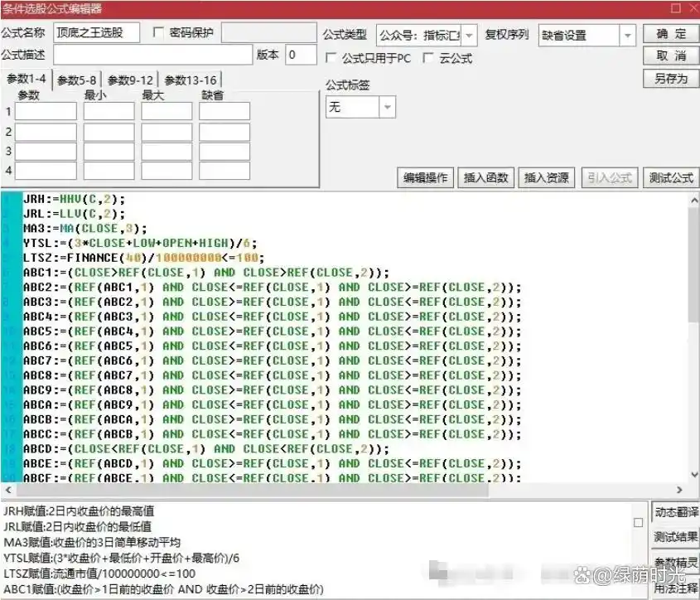Screen dimensions: 700x600
Task: Open the 参数9-12 tab
Action: click(x=130, y=80)
